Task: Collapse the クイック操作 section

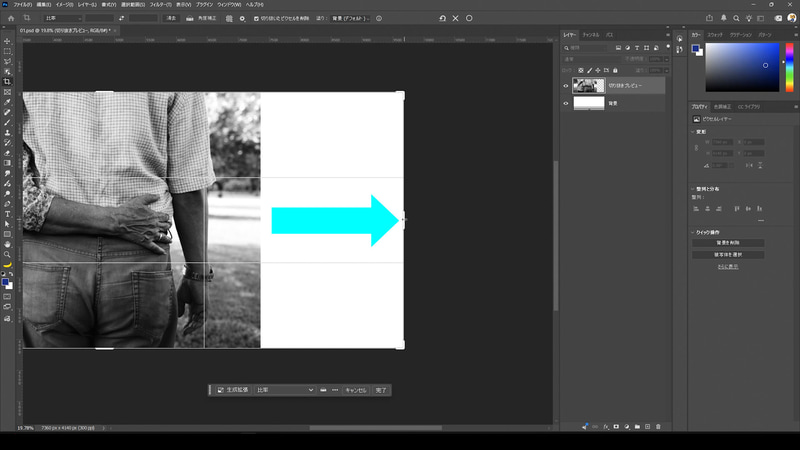Action: (x=693, y=232)
